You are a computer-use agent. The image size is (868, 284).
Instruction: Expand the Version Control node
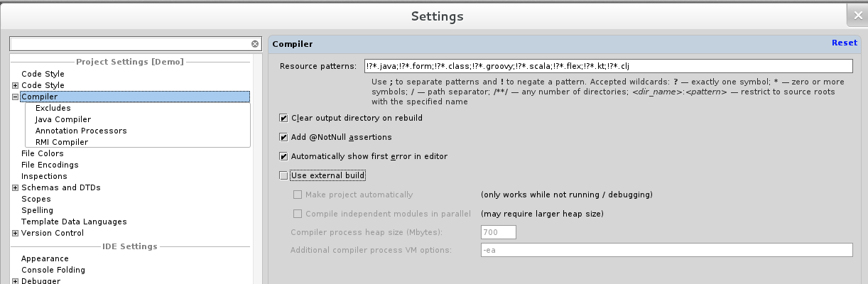coord(15,234)
